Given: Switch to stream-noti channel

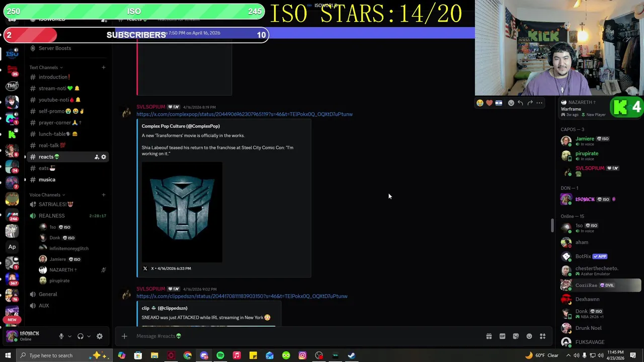Looking at the screenshot, I should (68, 88).
